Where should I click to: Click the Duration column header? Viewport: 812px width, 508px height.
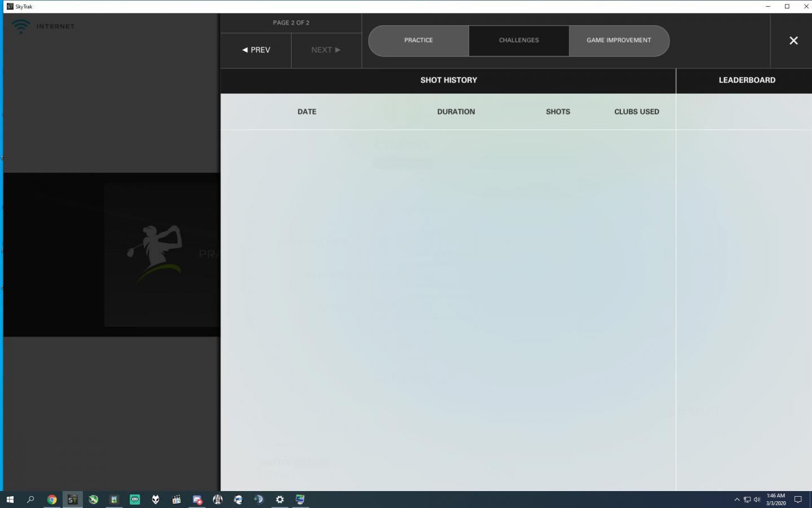pos(456,112)
